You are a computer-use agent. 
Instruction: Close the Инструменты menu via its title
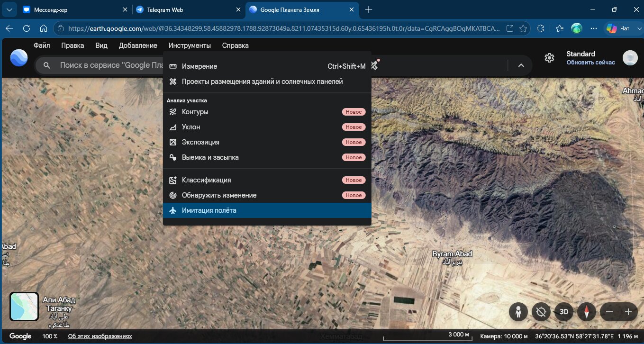(x=190, y=45)
